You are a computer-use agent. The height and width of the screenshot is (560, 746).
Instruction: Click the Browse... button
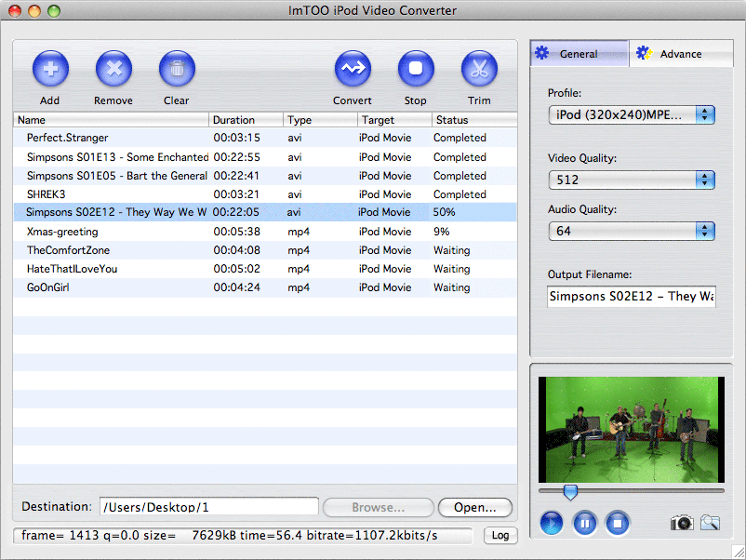(x=379, y=507)
